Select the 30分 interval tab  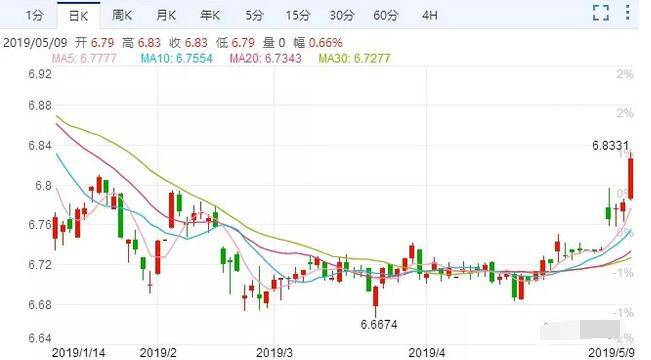click(x=342, y=15)
